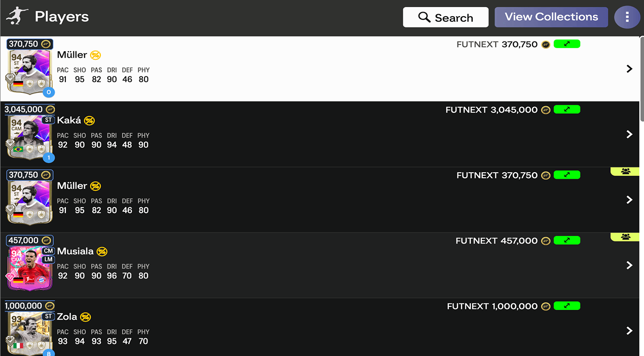Click the untradeable icon next to Zola

85,317
